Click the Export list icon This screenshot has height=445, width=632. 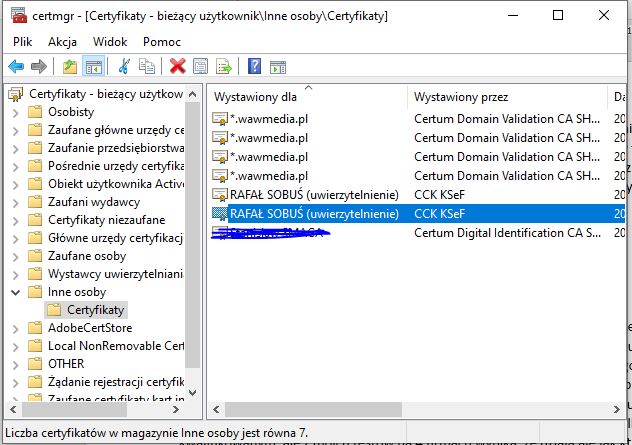click(224, 66)
